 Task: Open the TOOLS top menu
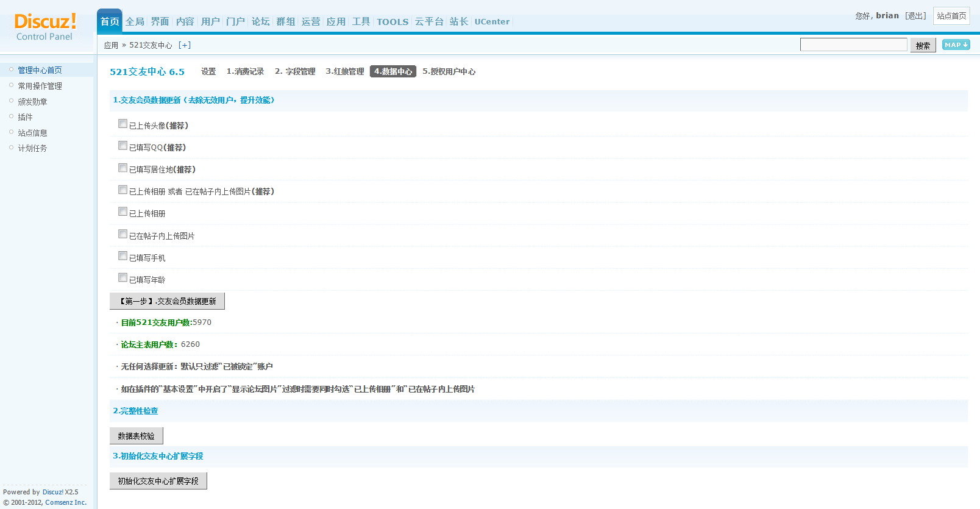coord(392,21)
